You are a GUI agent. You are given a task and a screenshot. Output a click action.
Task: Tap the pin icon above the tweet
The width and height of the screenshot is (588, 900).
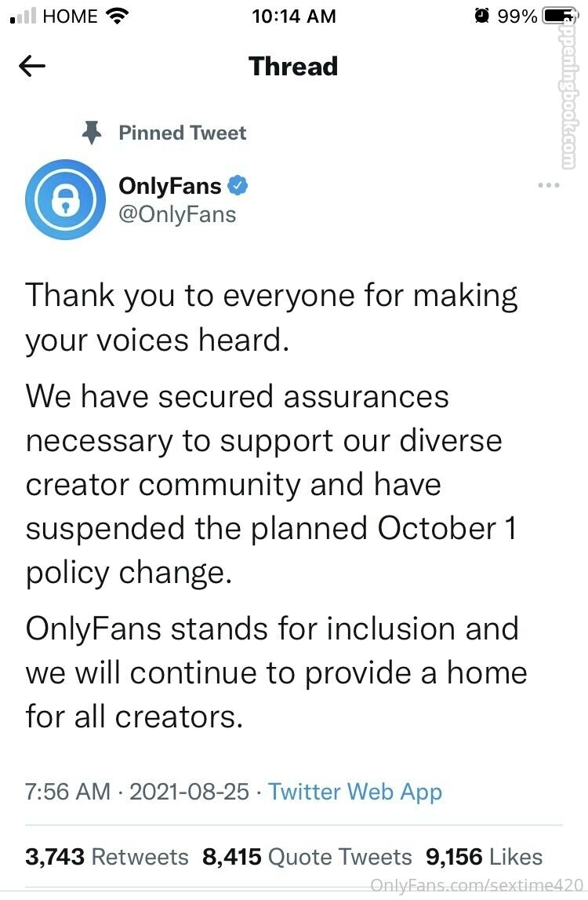pyautogui.click(x=93, y=133)
